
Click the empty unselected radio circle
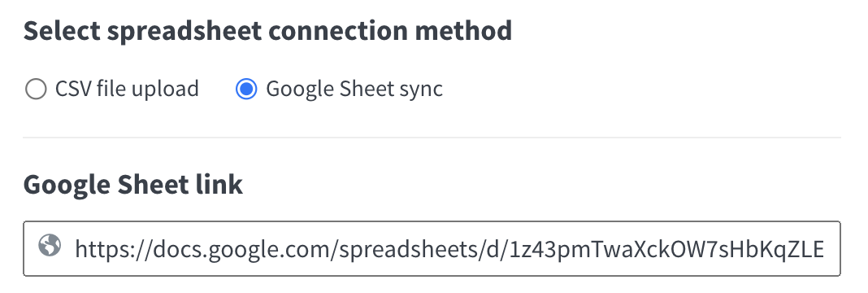[x=36, y=89]
